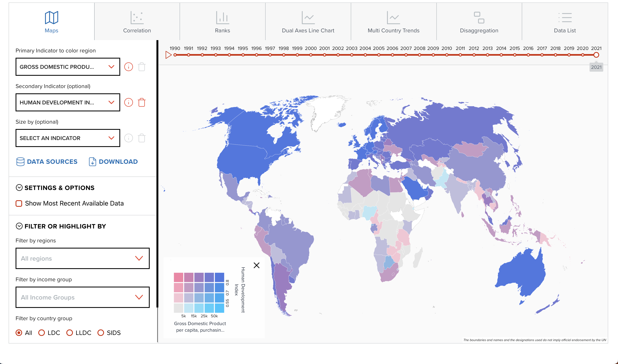Click the secondary indicator info icon
The height and width of the screenshot is (364, 618).
128,102
